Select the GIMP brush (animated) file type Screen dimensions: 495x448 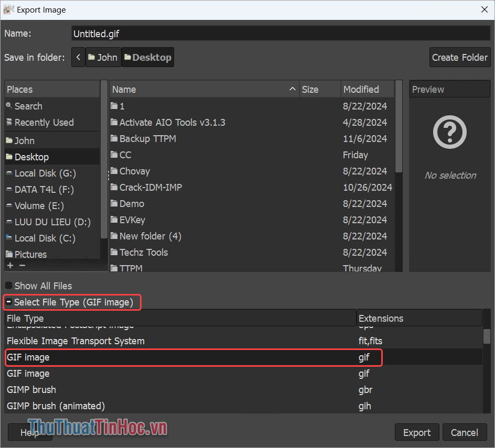tap(244, 406)
